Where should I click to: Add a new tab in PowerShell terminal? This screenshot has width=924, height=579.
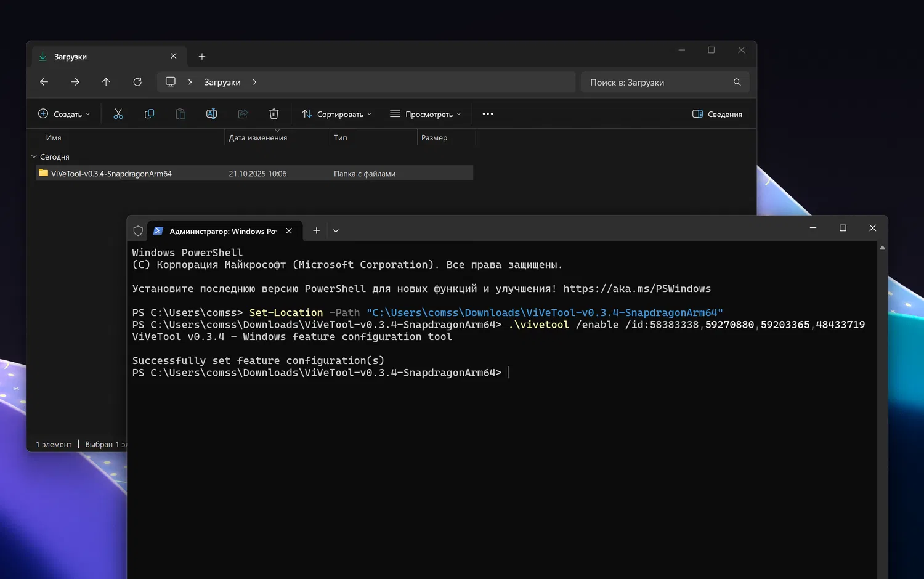tap(316, 231)
